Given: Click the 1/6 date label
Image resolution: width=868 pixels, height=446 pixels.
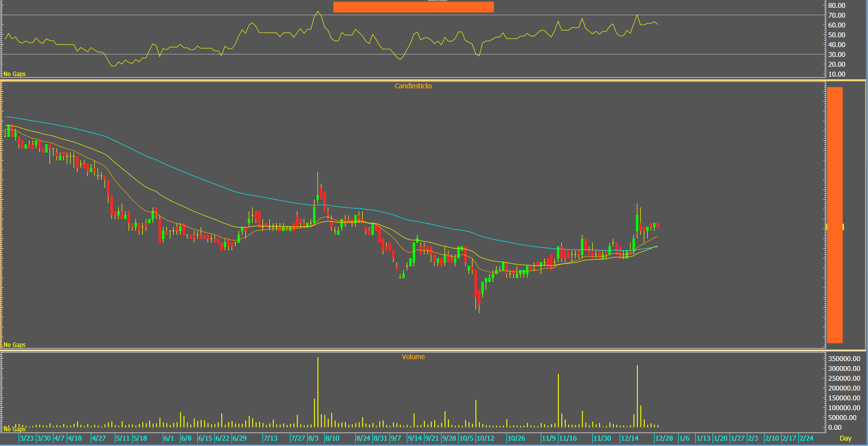Looking at the screenshot, I should (x=684, y=438).
